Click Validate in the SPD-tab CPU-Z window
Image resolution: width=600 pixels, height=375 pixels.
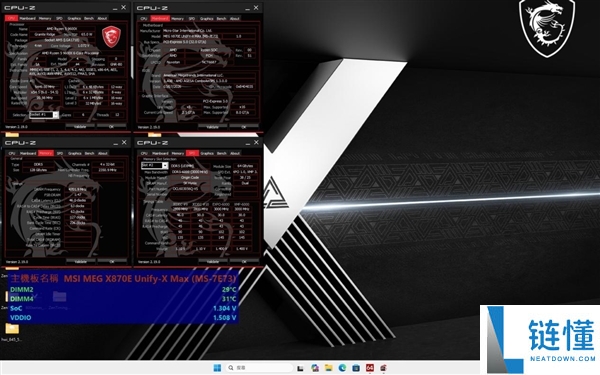(x=213, y=262)
